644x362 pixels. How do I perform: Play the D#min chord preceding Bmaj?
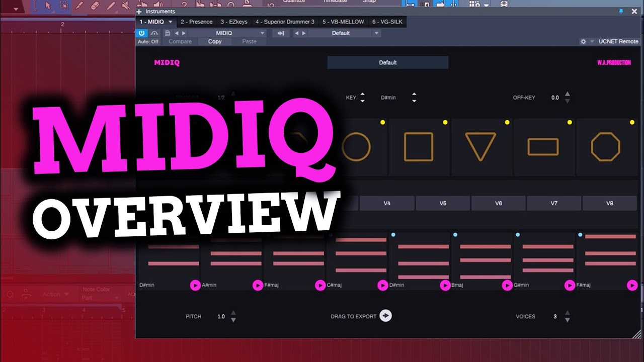point(445,285)
